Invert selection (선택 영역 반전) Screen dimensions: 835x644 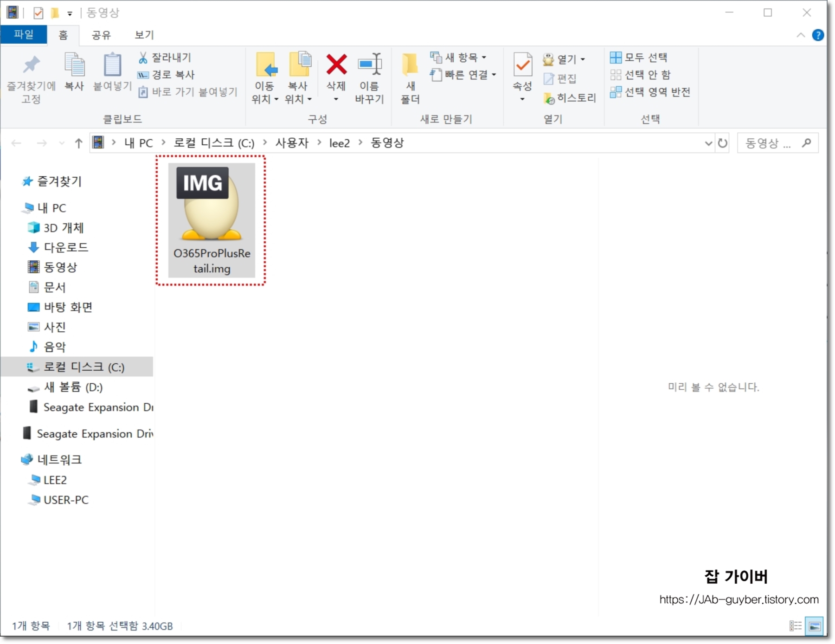coord(650,92)
